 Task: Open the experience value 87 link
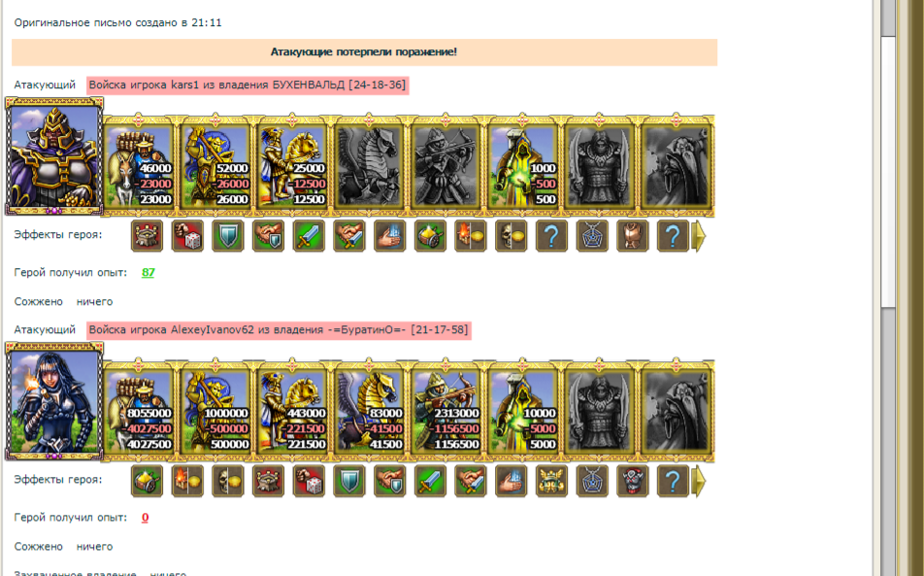pos(148,272)
